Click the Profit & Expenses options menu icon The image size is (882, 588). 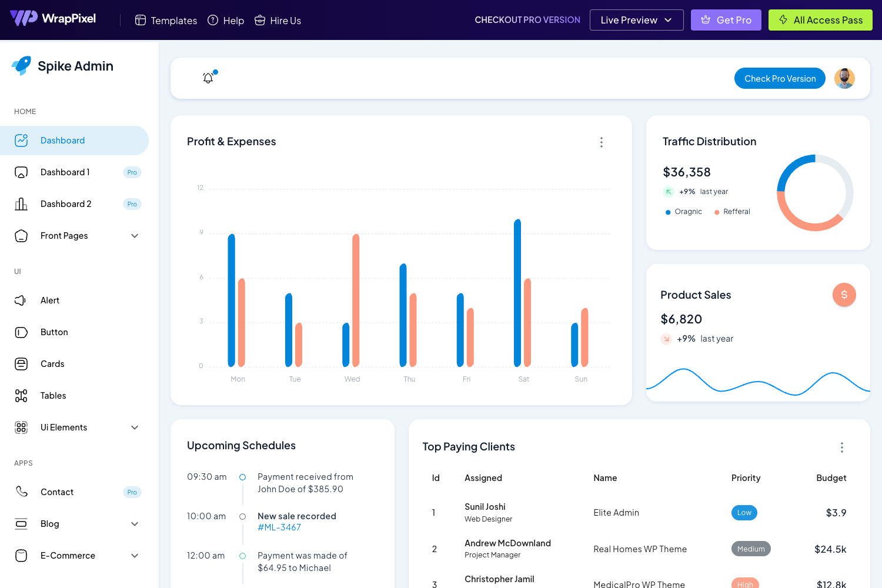(602, 142)
